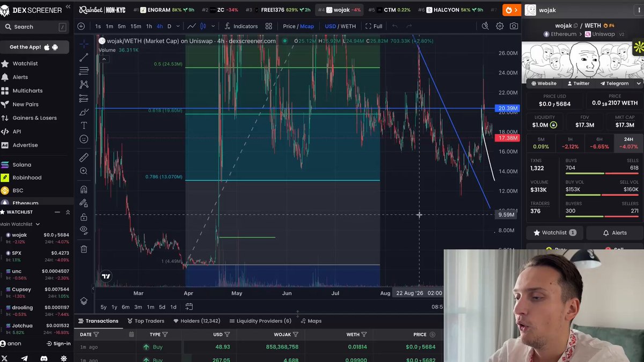Screen dimensions: 644x362
Task: Focus the Search input field
Action: (x=35, y=27)
